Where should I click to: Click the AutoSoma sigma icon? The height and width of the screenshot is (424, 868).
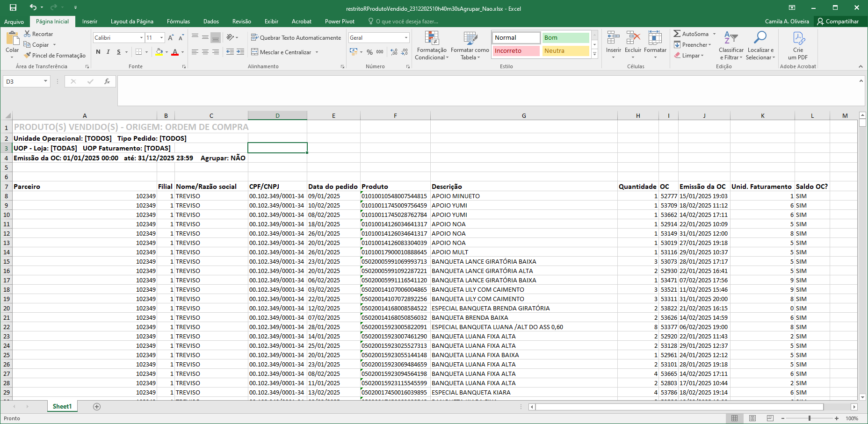[x=677, y=34]
